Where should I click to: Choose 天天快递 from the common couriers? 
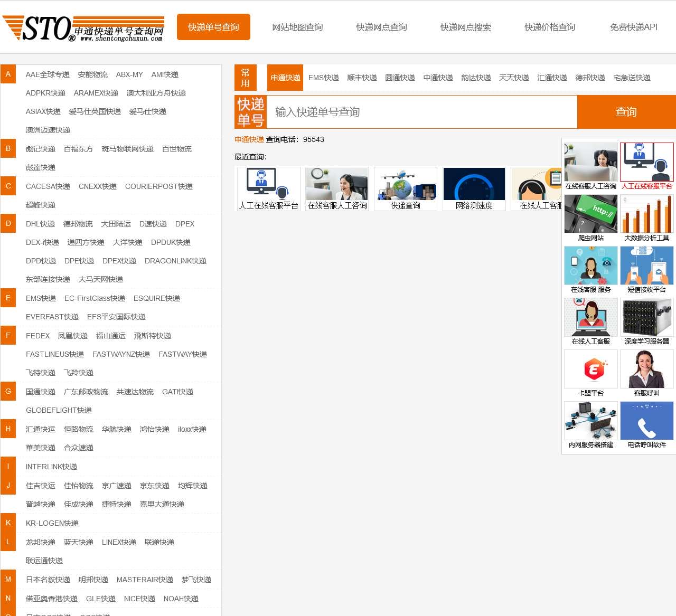tap(514, 78)
